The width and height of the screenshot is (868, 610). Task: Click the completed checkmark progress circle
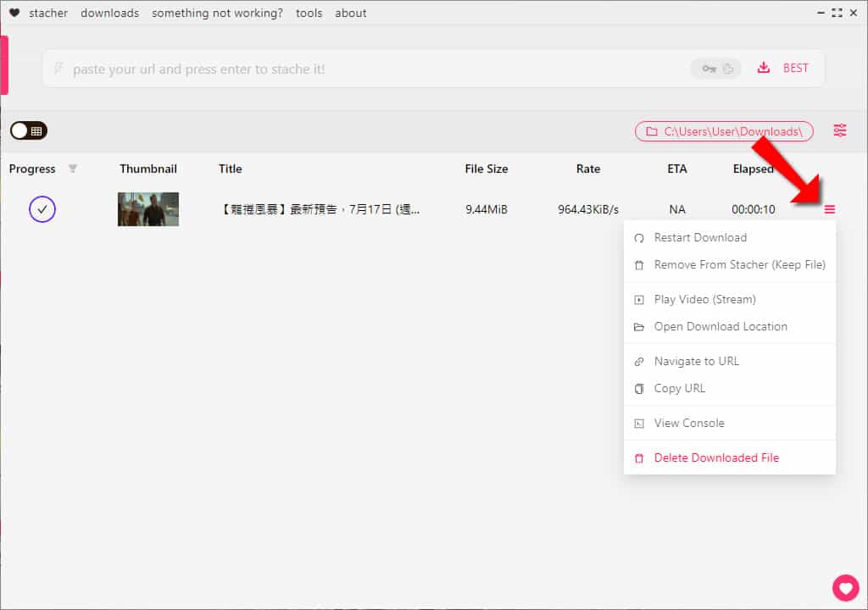[42, 209]
